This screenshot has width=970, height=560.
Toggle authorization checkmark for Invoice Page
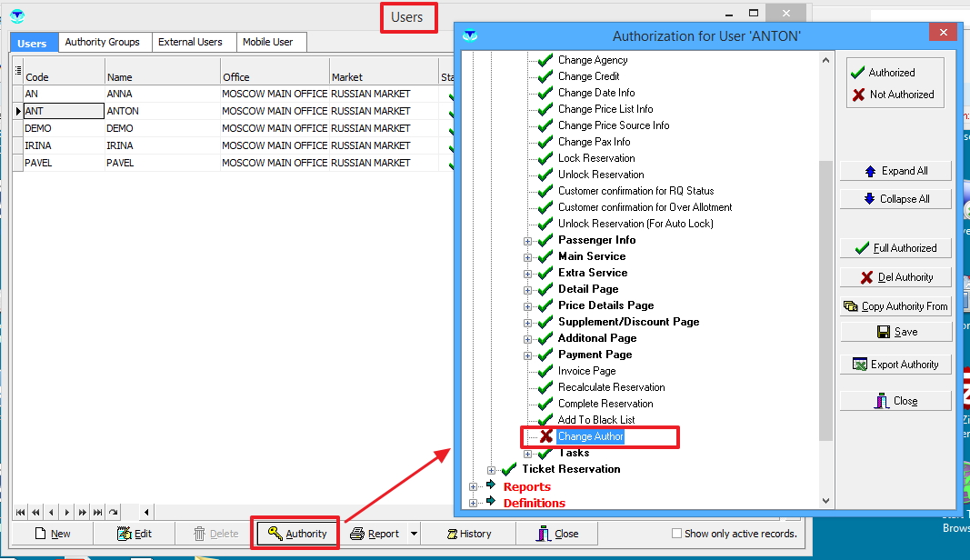(x=545, y=371)
